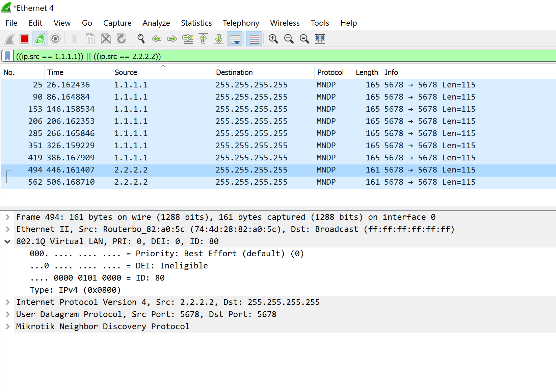The width and height of the screenshot is (556, 392).
Task: Select packet number 153 row
Action: 278,109
